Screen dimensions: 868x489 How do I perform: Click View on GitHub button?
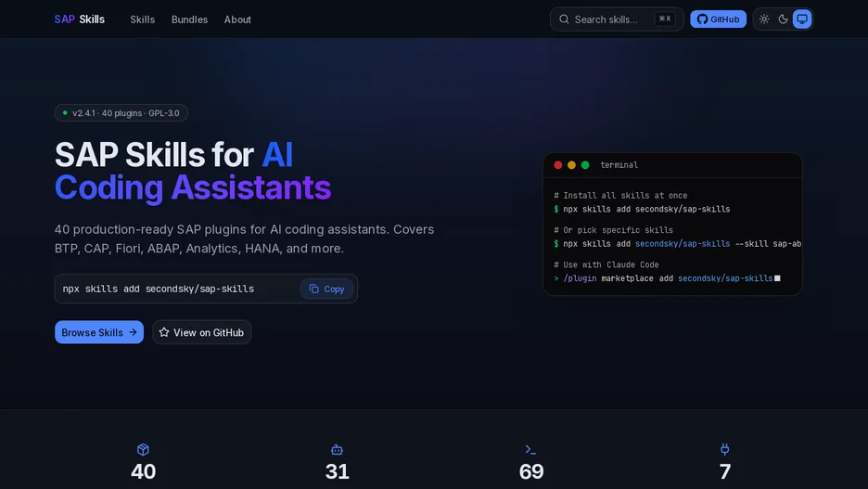(x=201, y=332)
